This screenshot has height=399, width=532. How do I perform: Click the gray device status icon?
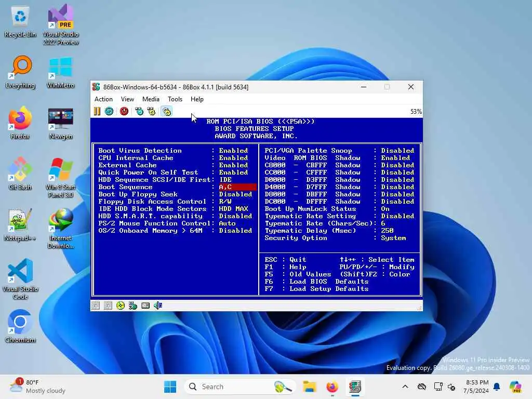click(x=145, y=305)
